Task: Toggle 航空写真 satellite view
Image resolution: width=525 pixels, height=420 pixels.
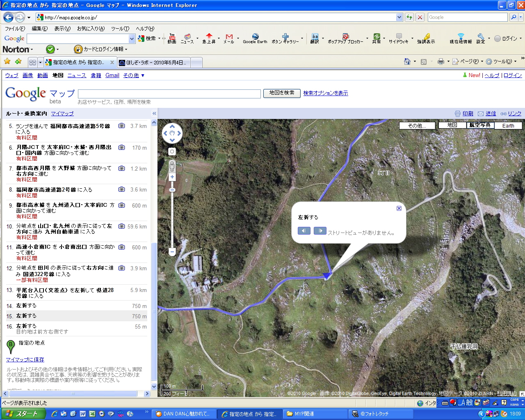Action: tap(480, 125)
